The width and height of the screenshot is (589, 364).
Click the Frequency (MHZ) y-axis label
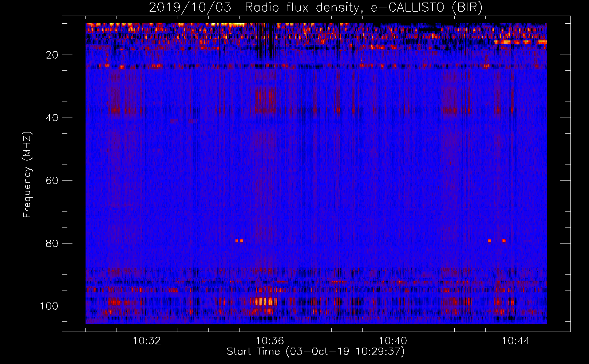pyautogui.click(x=27, y=174)
